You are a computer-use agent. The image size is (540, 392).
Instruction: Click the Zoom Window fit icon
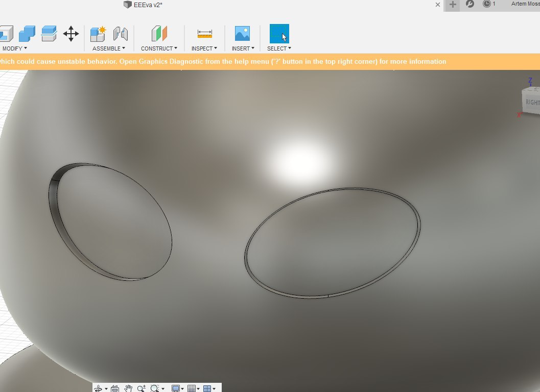click(155, 388)
